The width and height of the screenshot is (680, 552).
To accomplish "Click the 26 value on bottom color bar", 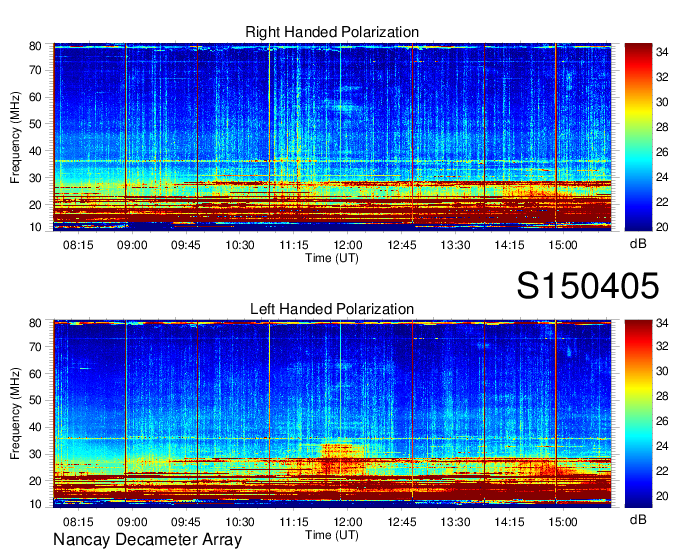I will click(662, 421).
